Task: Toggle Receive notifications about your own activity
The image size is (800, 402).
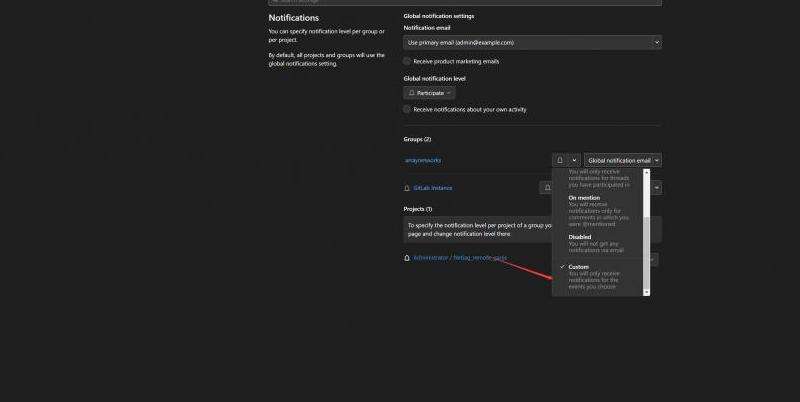Action: click(407, 109)
